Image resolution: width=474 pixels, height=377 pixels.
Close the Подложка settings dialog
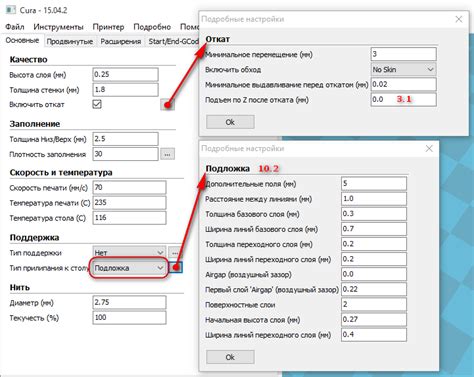click(429, 148)
